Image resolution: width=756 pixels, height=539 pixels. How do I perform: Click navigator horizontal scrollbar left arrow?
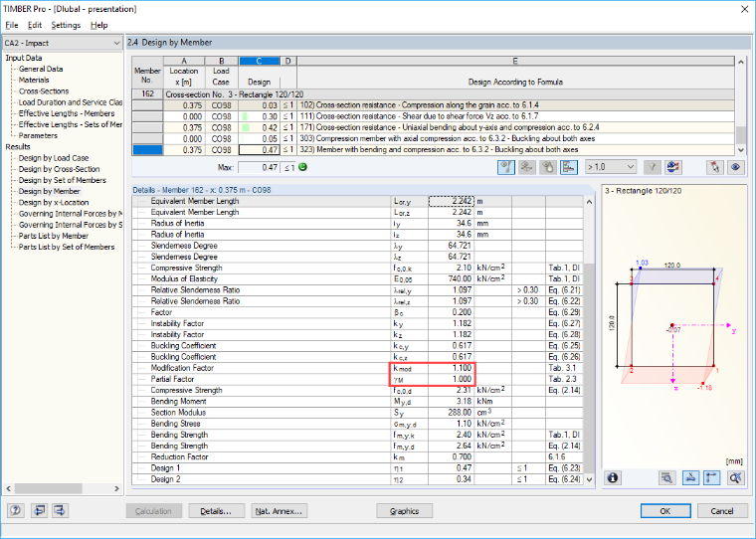pos(8,488)
